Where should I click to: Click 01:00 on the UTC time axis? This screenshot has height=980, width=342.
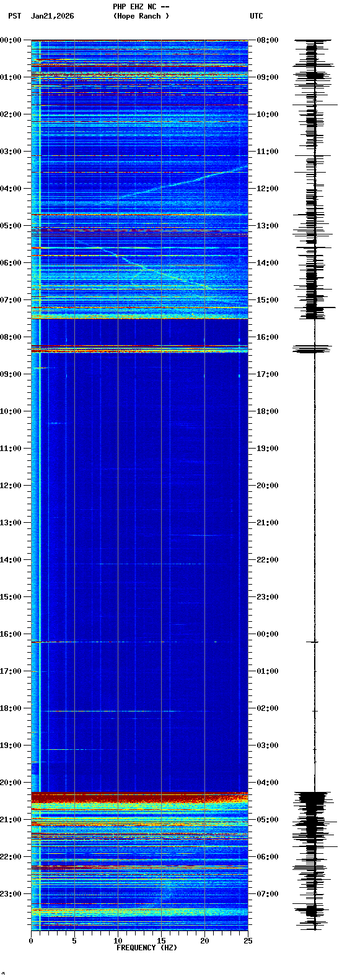(268, 671)
